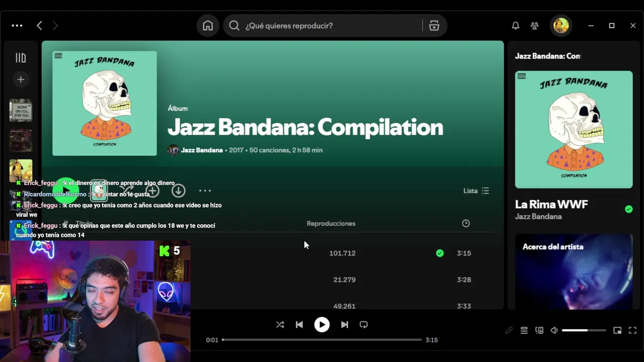Download the album with arrow icon

click(179, 191)
